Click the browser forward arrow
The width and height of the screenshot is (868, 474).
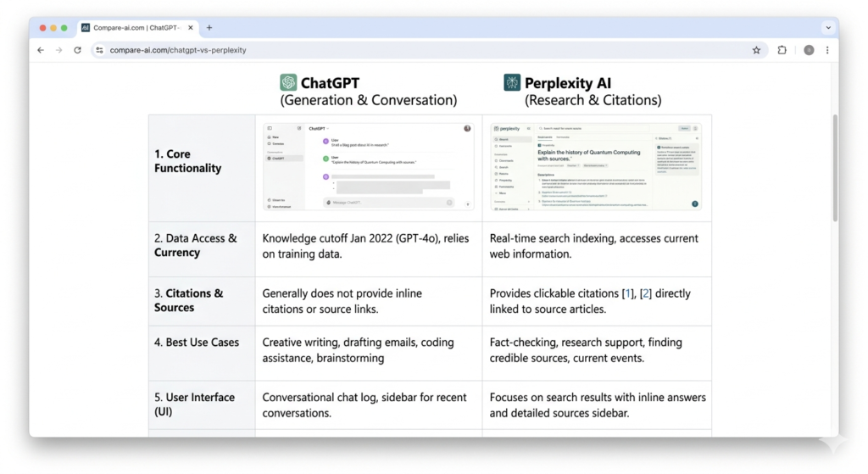[x=58, y=50]
